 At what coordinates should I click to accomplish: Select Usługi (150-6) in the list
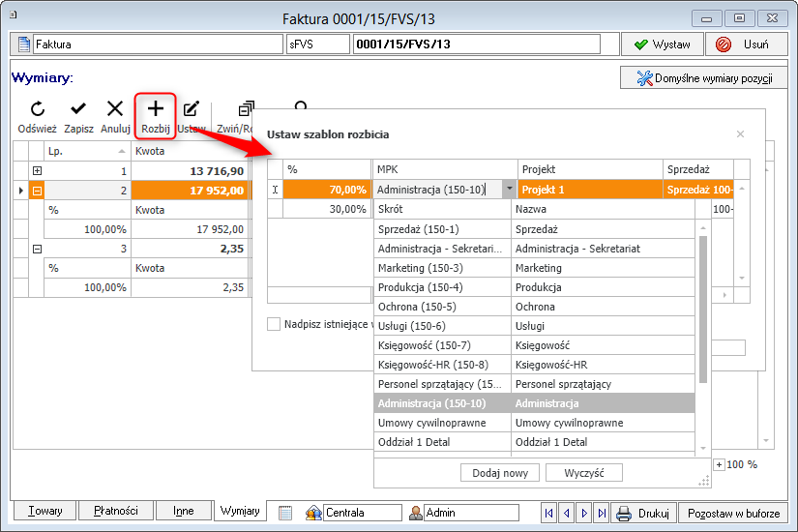534,326
